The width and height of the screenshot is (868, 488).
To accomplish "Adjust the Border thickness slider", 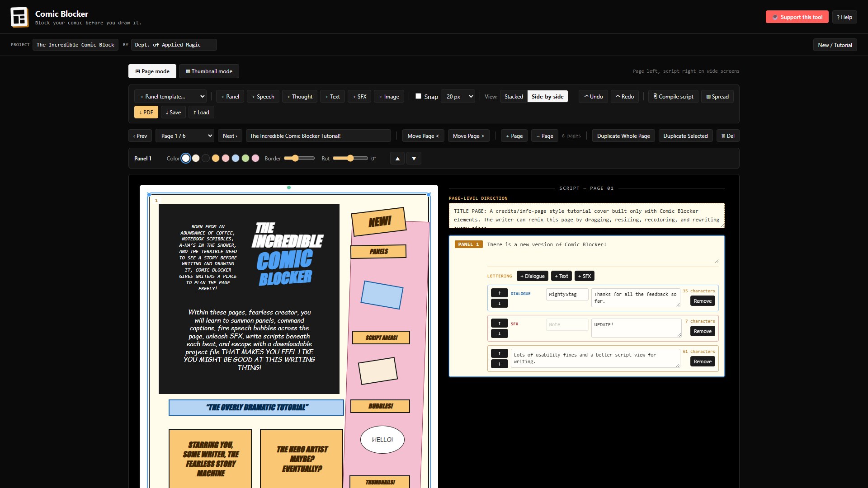I will [299, 159].
